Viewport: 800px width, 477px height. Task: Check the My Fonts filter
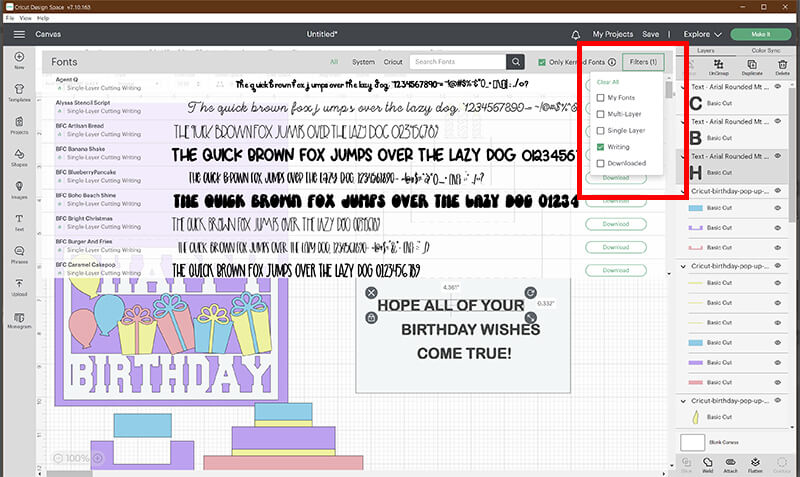(x=601, y=97)
